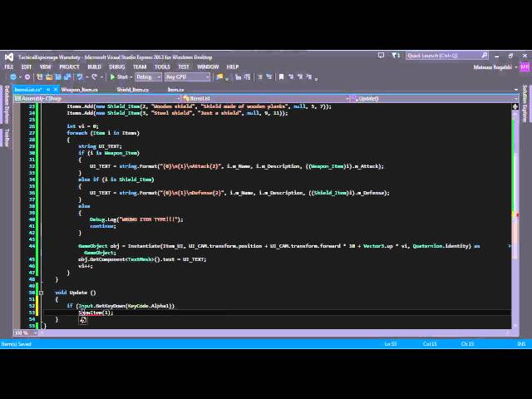Open the HELP menu
Image resolution: width=532 pixels, height=399 pixels.
pyautogui.click(x=233, y=66)
